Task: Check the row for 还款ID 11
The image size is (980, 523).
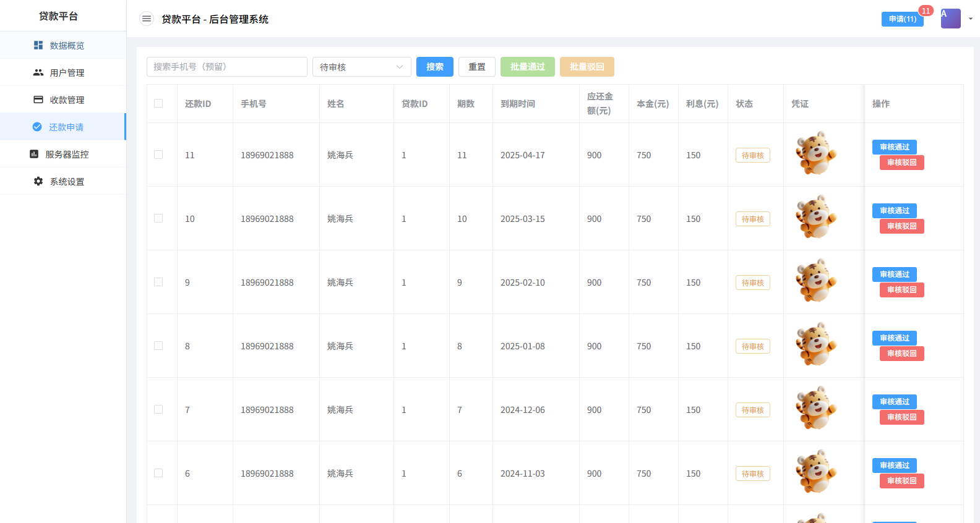Action: (158, 155)
